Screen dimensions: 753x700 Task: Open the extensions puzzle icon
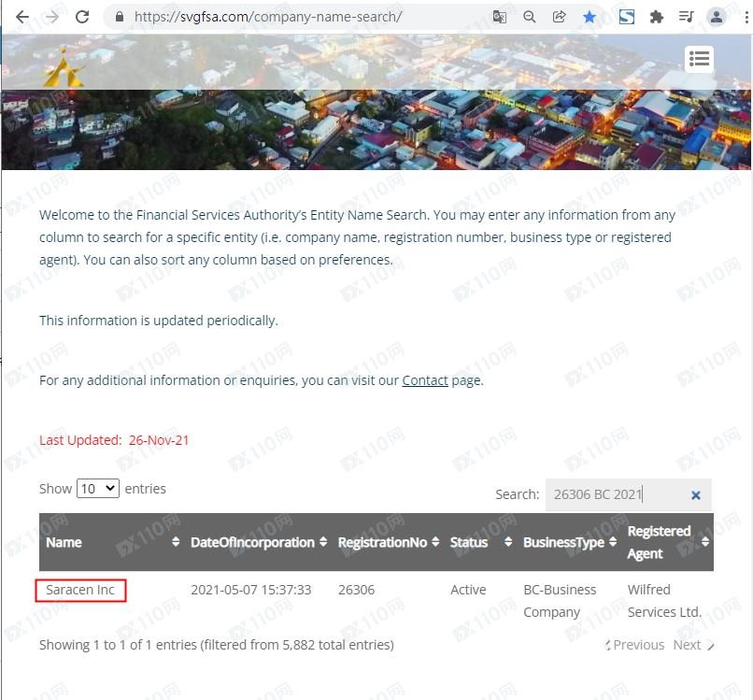coord(657,17)
